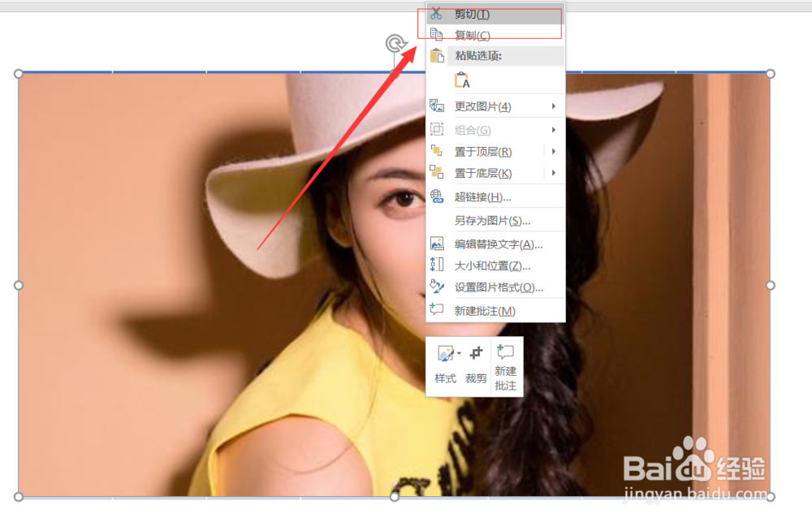The height and width of the screenshot is (522, 812).
Task: Click the alt text picture icon
Action: click(437, 244)
